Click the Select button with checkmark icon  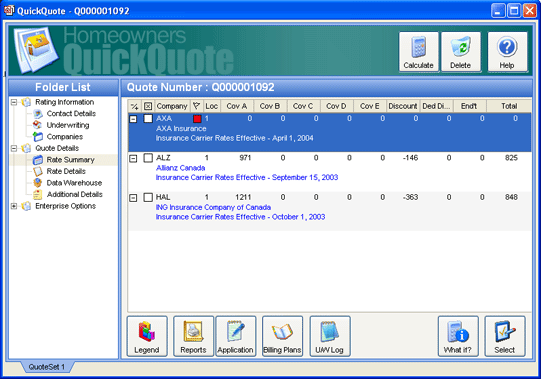(x=505, y=336)
